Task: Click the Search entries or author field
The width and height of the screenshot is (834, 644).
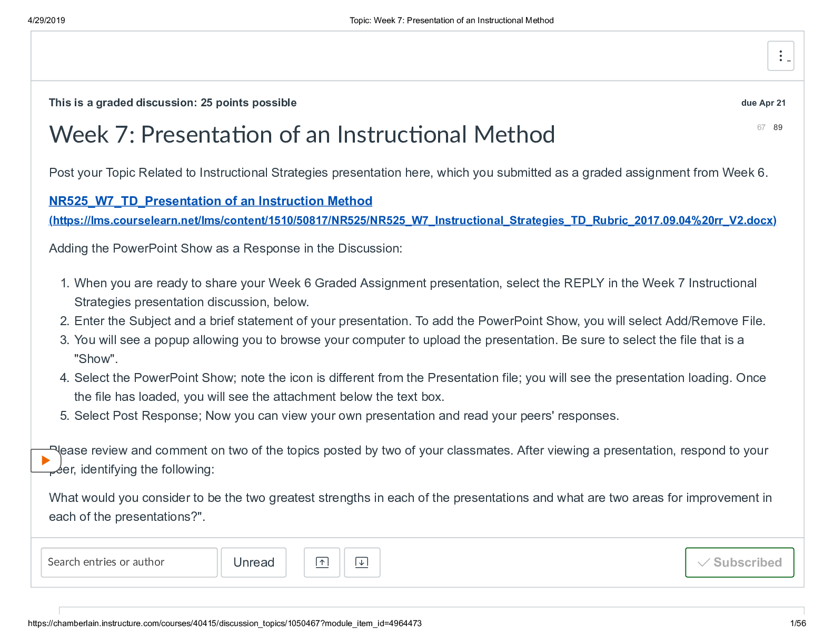Action: point(128,562)
